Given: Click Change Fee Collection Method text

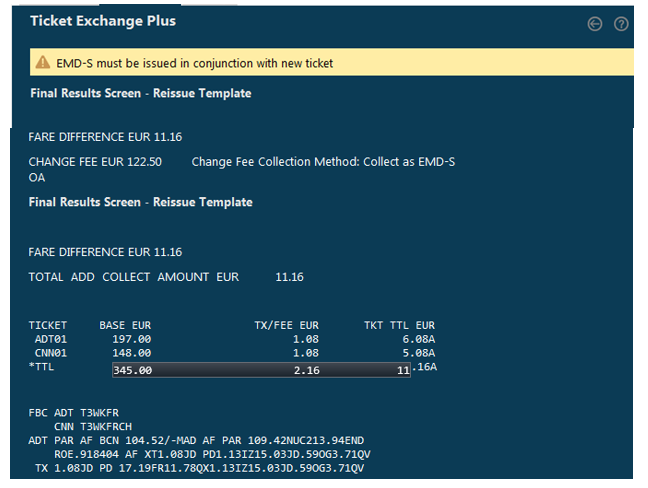Looking at the screenshot, I should (323, 162).
